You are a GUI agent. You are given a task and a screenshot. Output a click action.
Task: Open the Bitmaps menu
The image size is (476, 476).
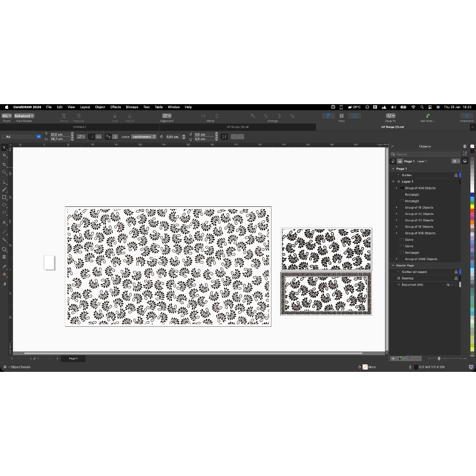coord(132,107)
